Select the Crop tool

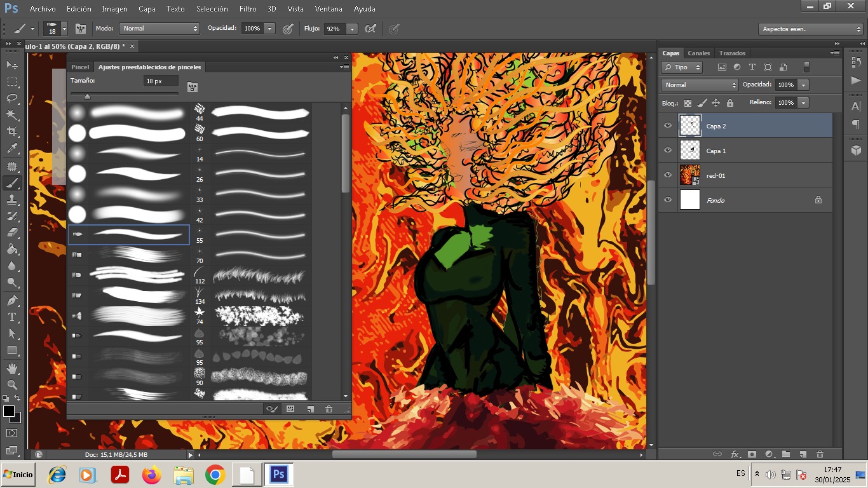[12, 132]
